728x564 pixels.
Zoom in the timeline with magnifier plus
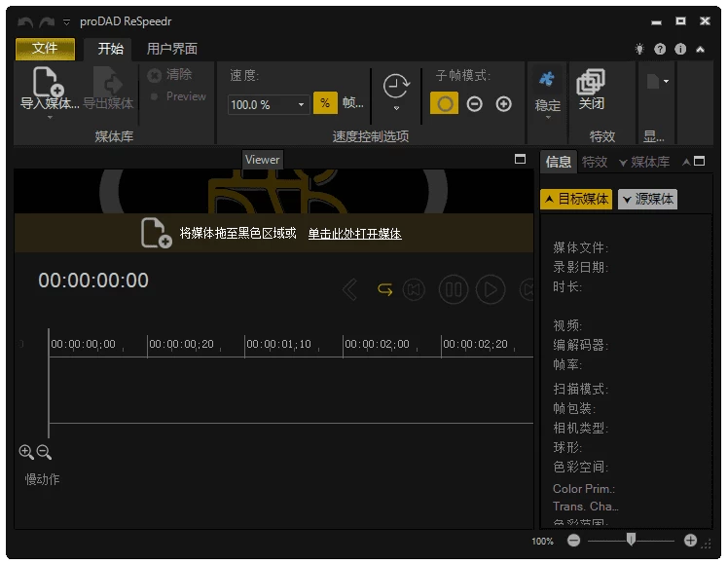(26, 452)
